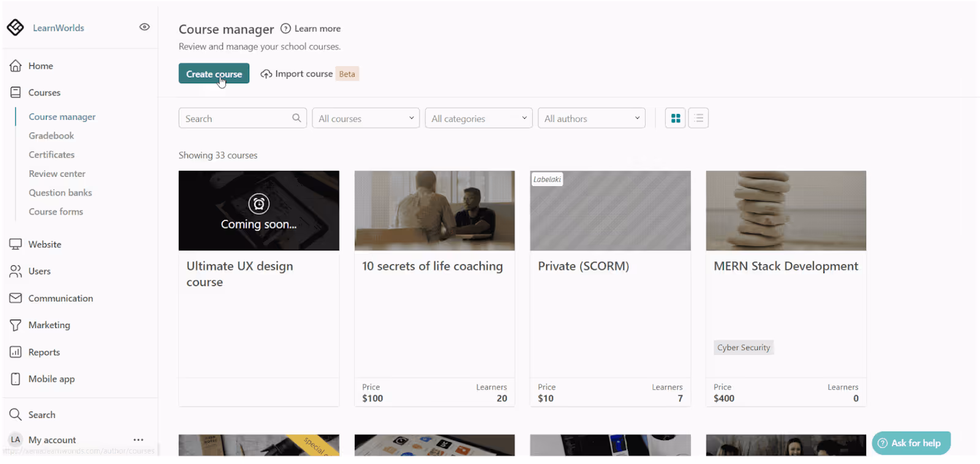Click the Cyber Security category tag
Viewport: 980px width, 464px height.
tap(744, 347)
